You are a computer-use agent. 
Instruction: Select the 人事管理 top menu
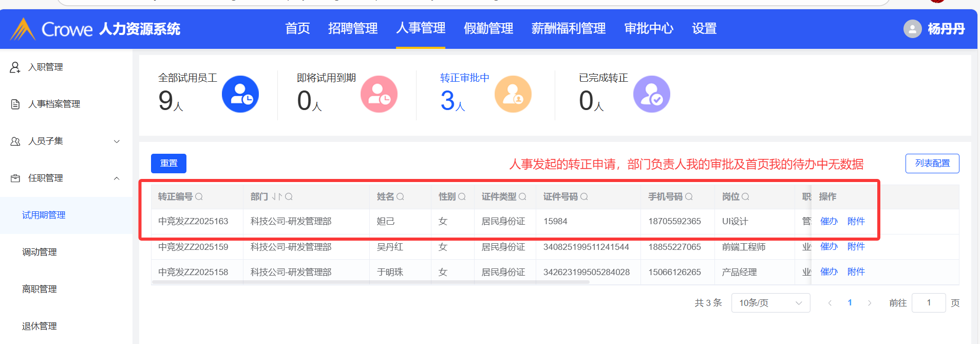click(x=421, y=28)
